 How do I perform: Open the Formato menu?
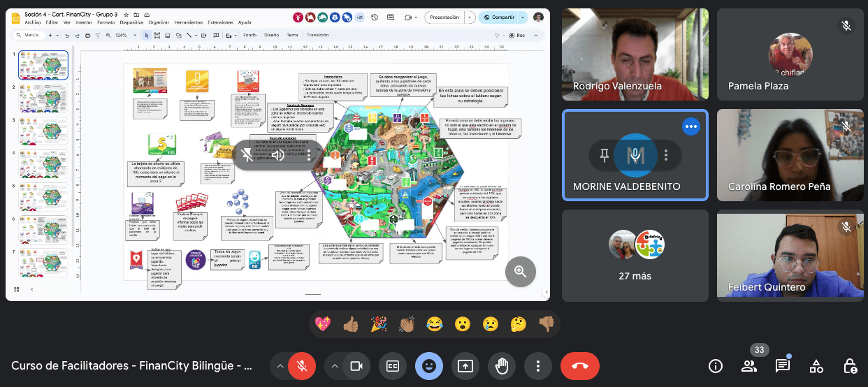pyautogui.click(x=106, y=22)
